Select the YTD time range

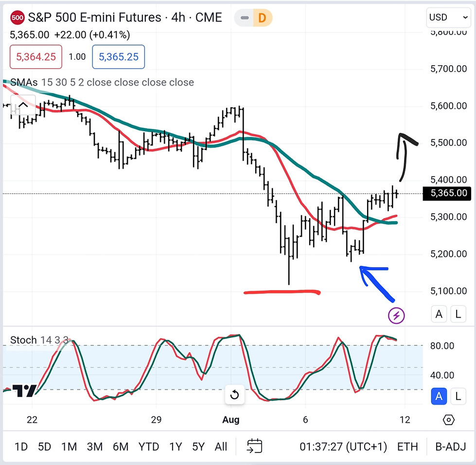148,447
